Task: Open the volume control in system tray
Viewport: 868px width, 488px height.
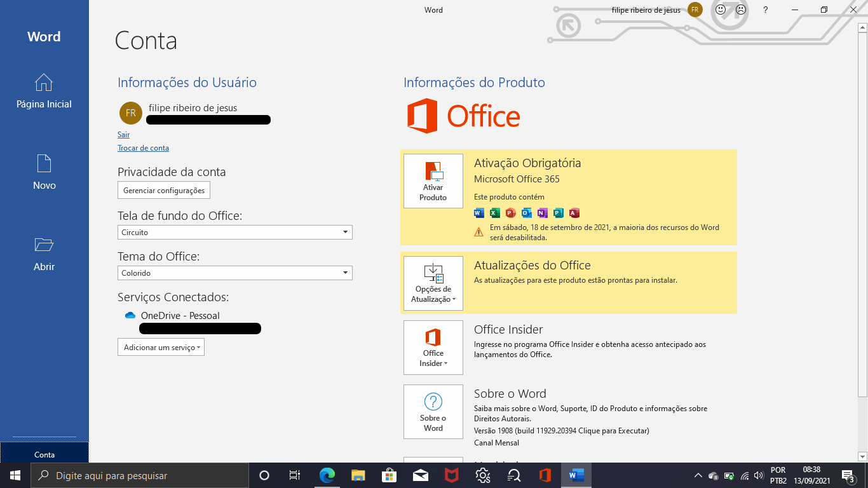Action: click(x=758, y=475)
